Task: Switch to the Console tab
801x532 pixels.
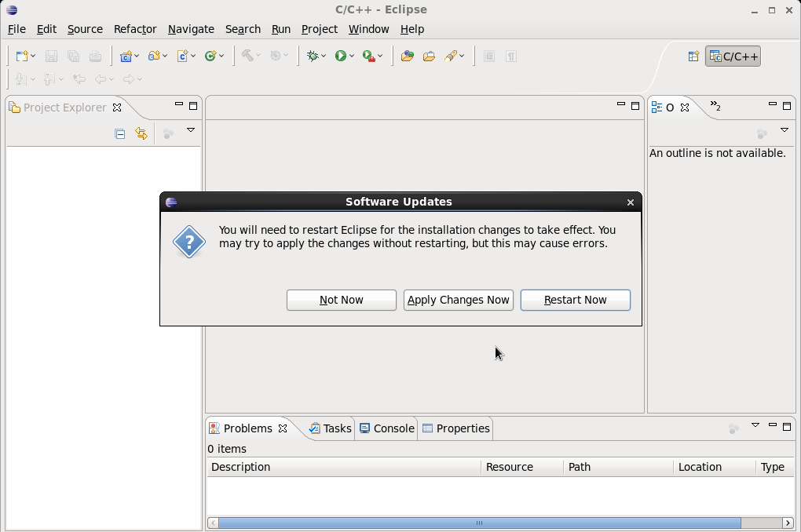Action: coord(386,428)
